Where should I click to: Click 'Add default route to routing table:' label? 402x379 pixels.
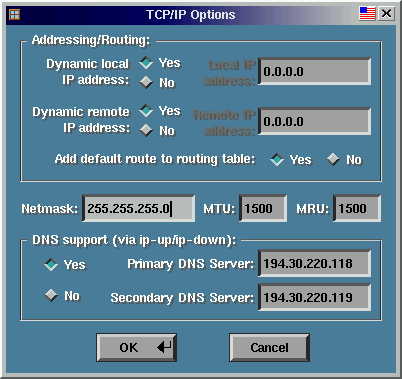click(x=155, y=159)
